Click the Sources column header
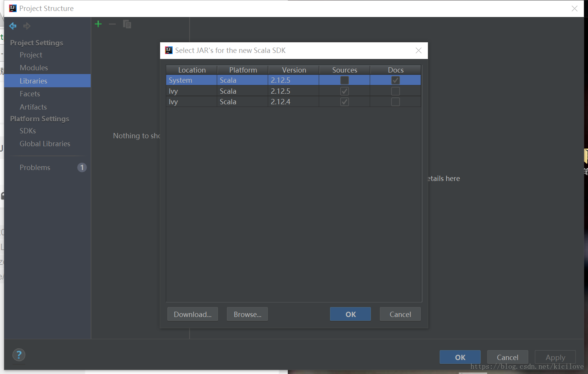 click(x=345, y=70)
